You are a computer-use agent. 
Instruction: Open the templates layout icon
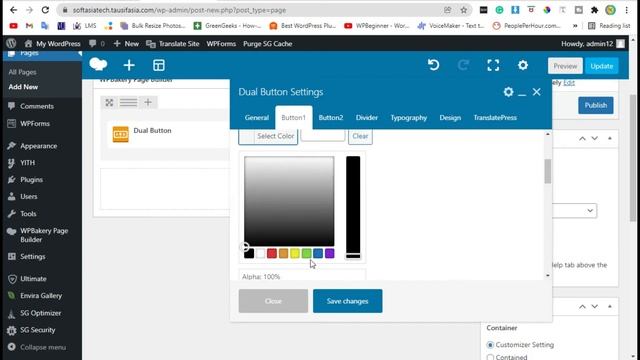159,65
